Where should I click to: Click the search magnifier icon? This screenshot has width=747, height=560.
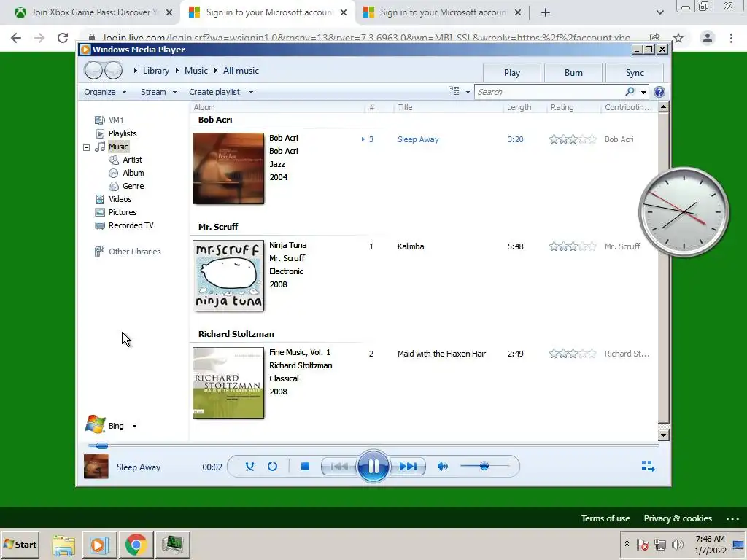630,91
